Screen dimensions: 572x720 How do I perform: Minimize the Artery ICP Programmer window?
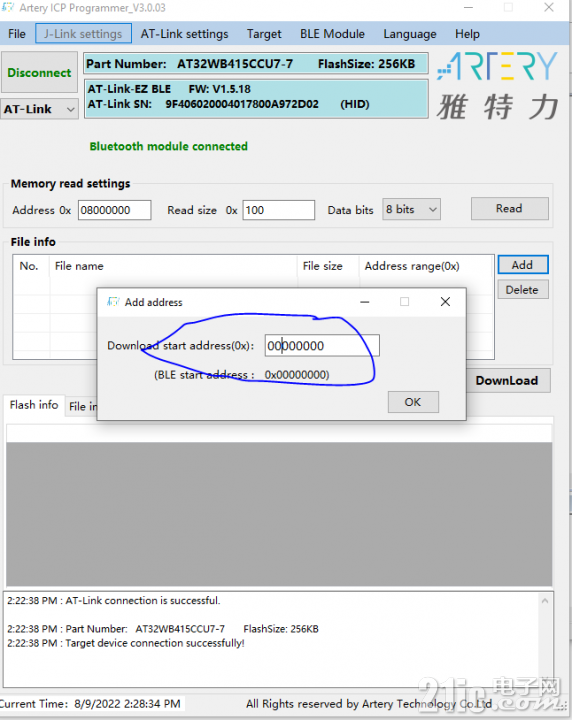click(468, 7)
